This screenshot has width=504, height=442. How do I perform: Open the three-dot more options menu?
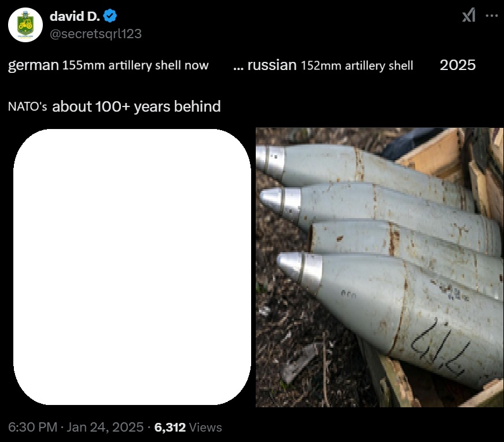pyautogui.click(x=491, y=16)
